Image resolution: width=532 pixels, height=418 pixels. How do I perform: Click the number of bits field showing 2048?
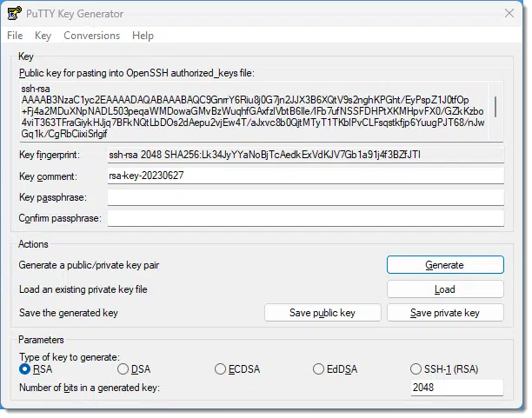457,388
